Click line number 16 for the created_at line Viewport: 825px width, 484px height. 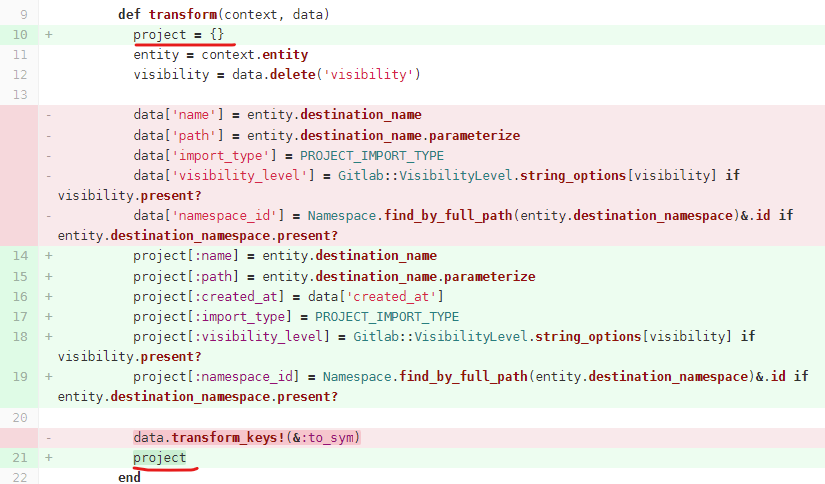click(x=21, y=296)
